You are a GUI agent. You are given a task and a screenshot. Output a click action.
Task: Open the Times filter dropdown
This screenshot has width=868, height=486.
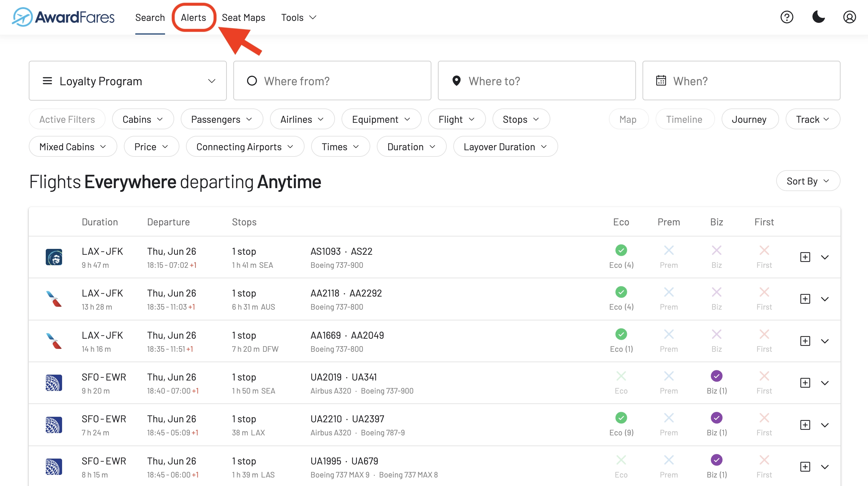(340, 147)
